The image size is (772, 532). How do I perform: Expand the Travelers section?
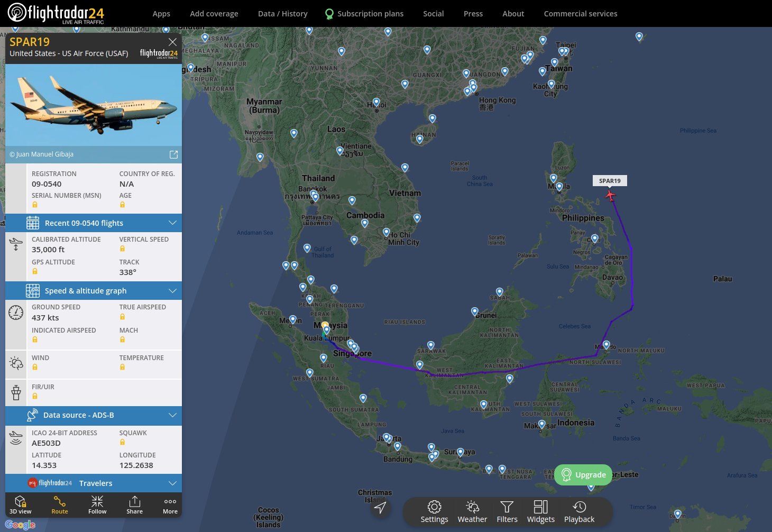point(94,483)
